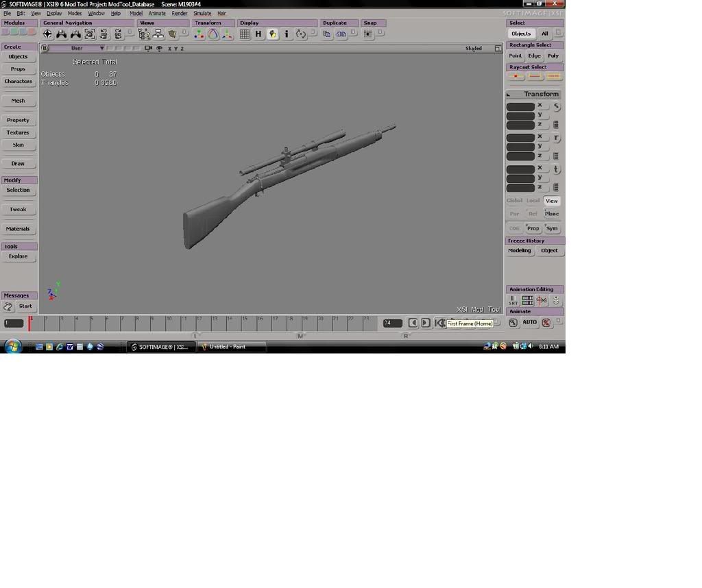702x588 pixels.
Task: Click the third axis icon under Transform
Action: pos(228,34)
